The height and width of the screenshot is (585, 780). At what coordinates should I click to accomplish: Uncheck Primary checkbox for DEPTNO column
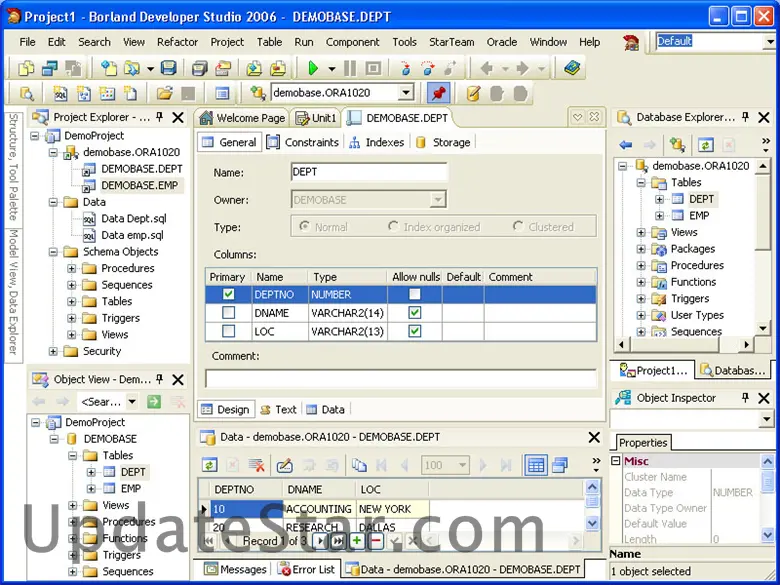(x=228, y=294)
